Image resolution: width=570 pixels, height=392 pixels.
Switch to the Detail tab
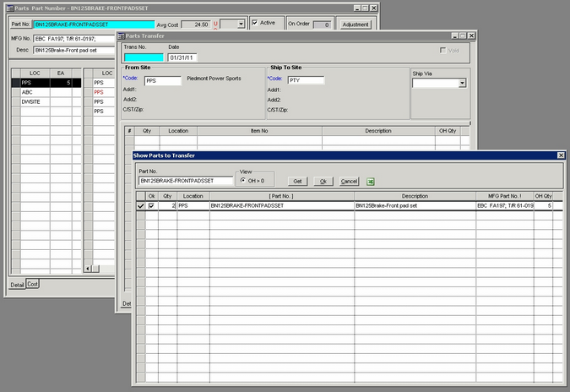click(x=16, y=285)
